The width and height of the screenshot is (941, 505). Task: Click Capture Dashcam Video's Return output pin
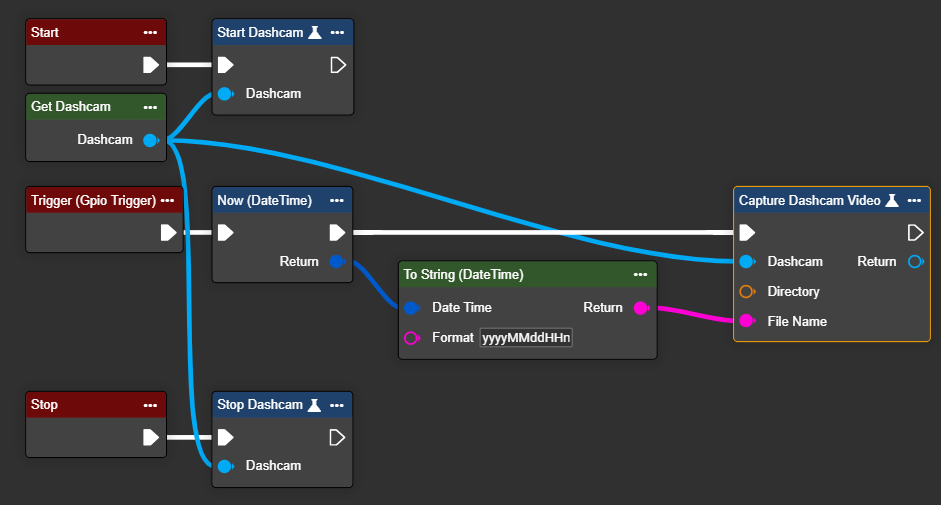coord(914,262)
